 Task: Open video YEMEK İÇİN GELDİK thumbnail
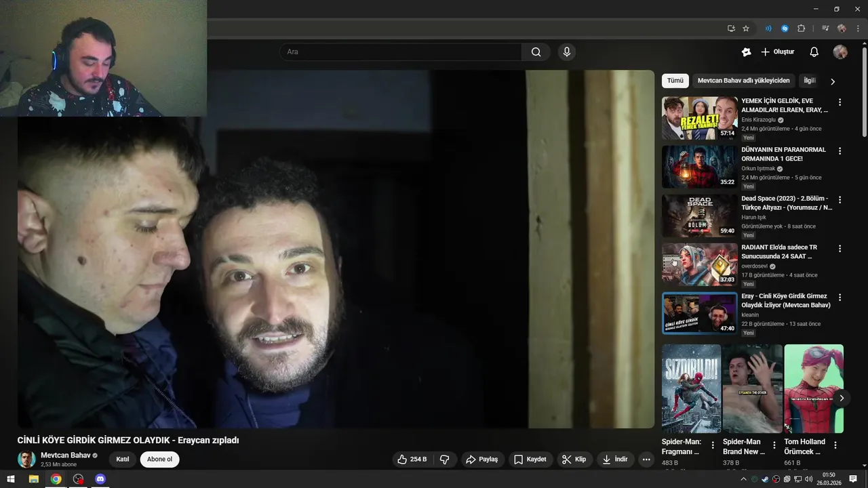(700, 118)
